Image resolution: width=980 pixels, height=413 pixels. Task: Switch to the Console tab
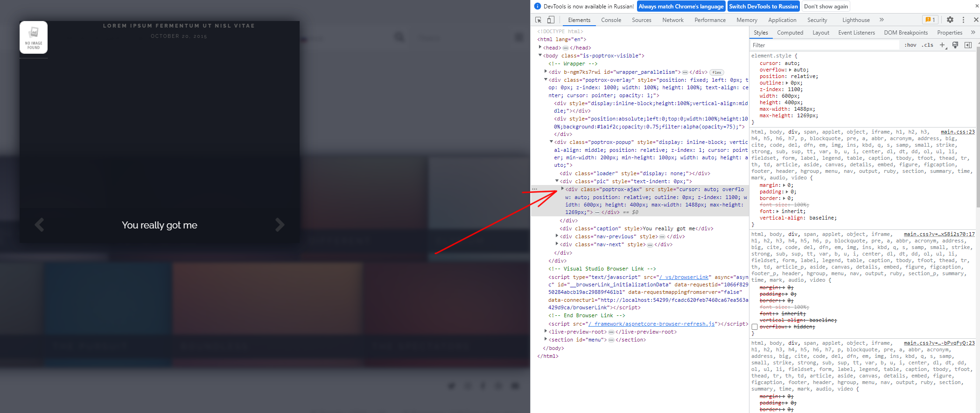(611, 20)
